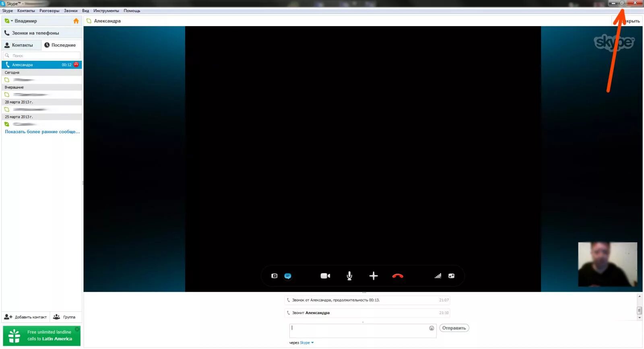Close the landline ad banner
Image resolution: width=644 pixels, height=349 pixels.
pyautogui.click(x=77, y=329)
